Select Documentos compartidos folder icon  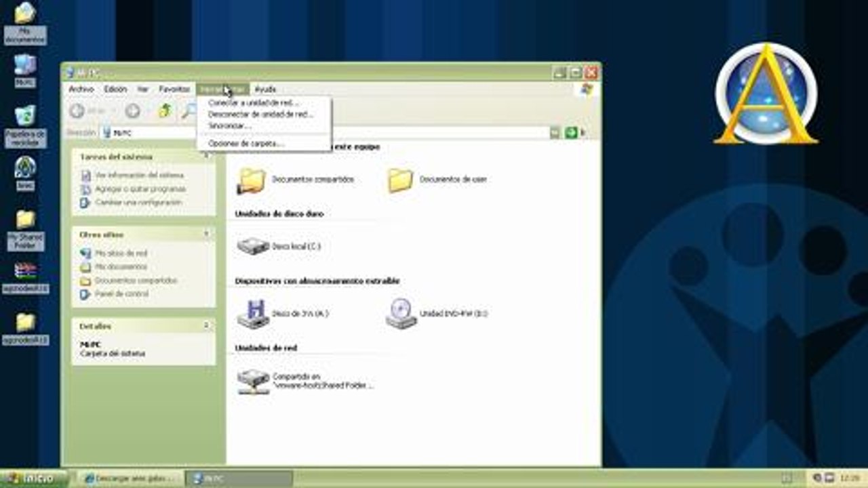[252, 180]
